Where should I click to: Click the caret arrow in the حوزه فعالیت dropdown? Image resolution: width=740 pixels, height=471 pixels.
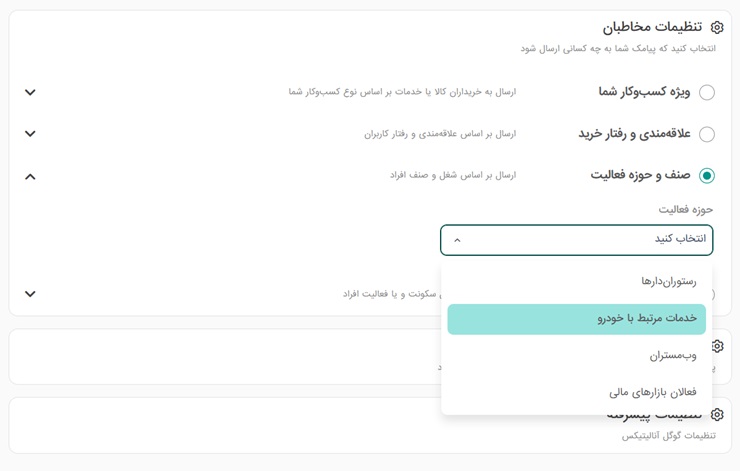pyautogui.click(x=457, y=240)
